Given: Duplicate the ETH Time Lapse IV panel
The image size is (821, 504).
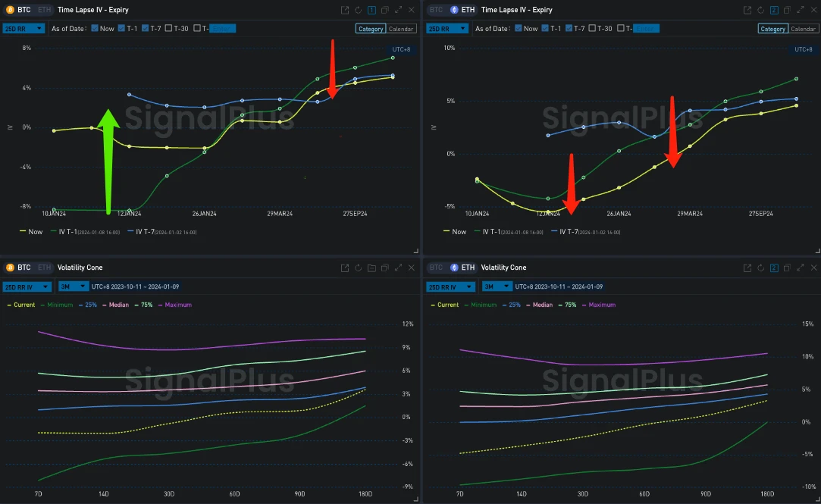Looking at the screenshot, I should 786,10.
